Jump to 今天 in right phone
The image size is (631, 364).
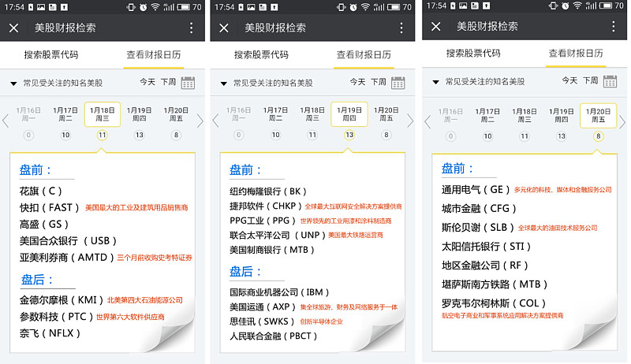point(569,80)
